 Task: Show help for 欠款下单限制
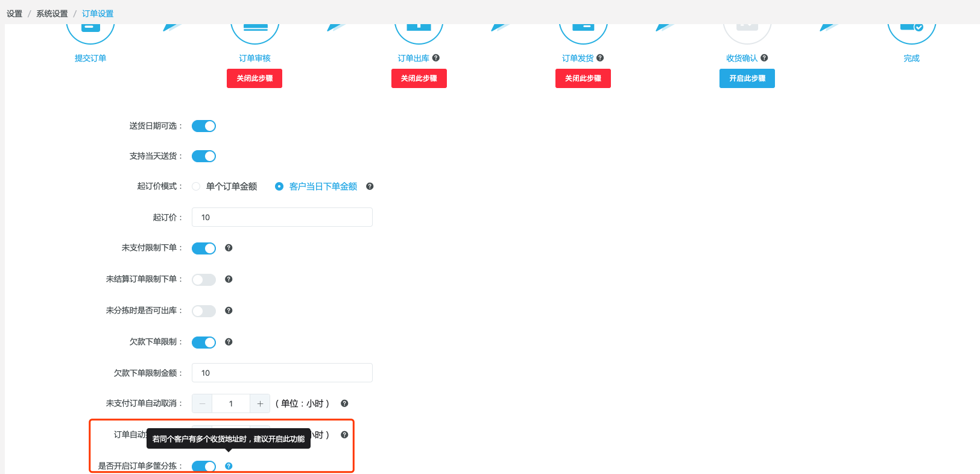(x=229, y=342)
